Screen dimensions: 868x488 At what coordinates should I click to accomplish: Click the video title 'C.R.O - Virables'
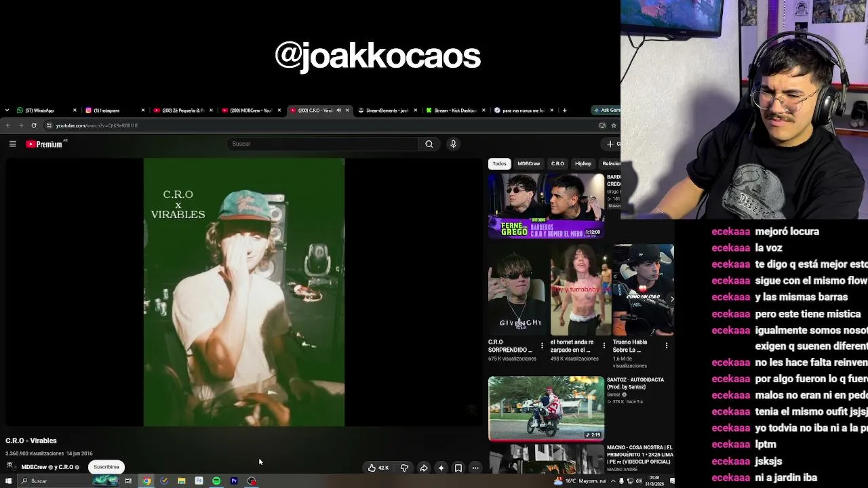(31, 441)
